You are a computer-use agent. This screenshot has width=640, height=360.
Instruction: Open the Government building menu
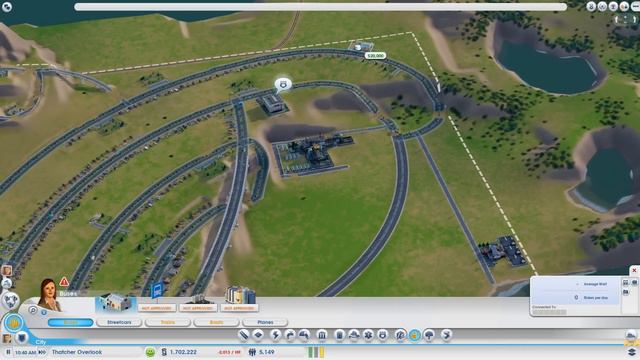pyautogui.click(x=322, y=335)
